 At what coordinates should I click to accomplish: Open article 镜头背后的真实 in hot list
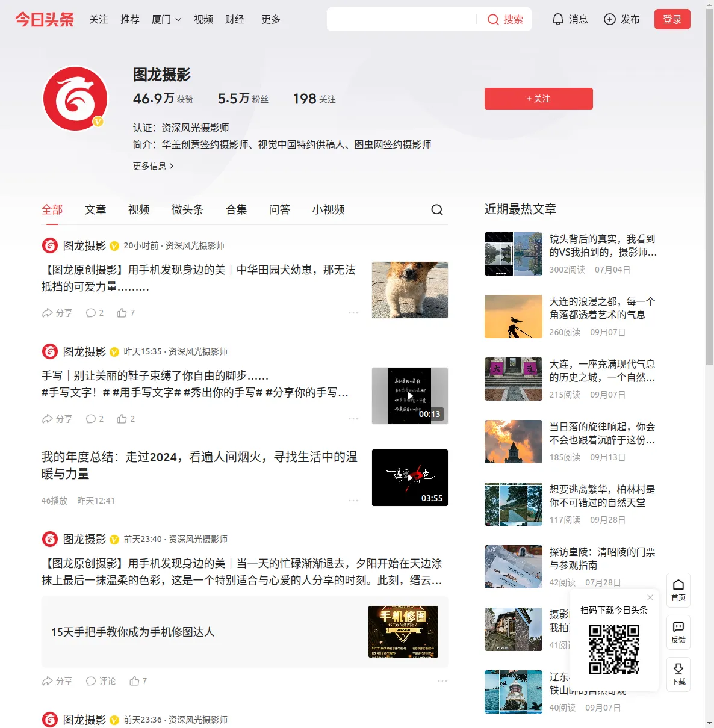603,245
